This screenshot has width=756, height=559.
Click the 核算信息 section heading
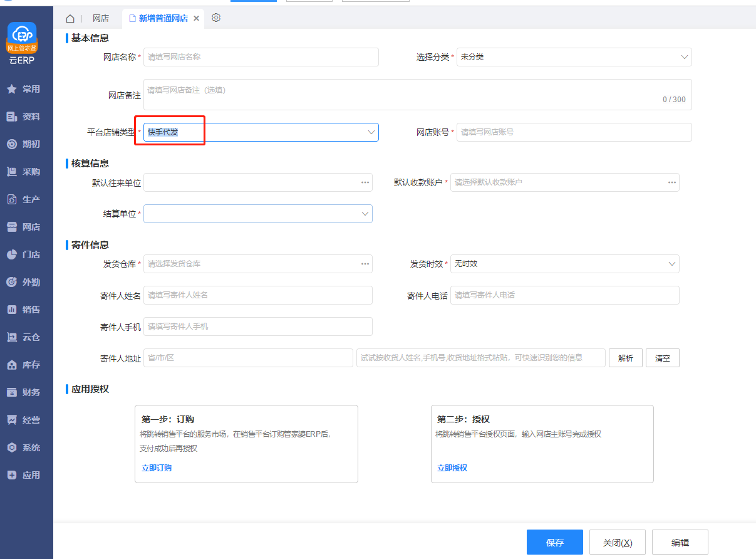click(90, 164)
